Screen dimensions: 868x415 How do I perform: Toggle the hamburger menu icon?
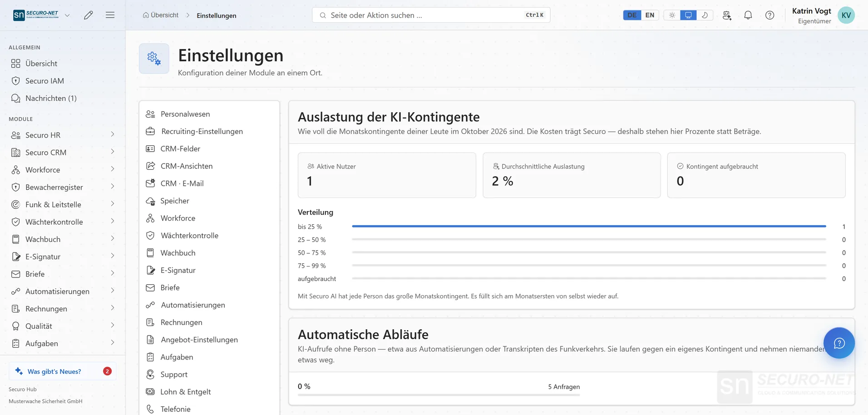pos(110,15)
